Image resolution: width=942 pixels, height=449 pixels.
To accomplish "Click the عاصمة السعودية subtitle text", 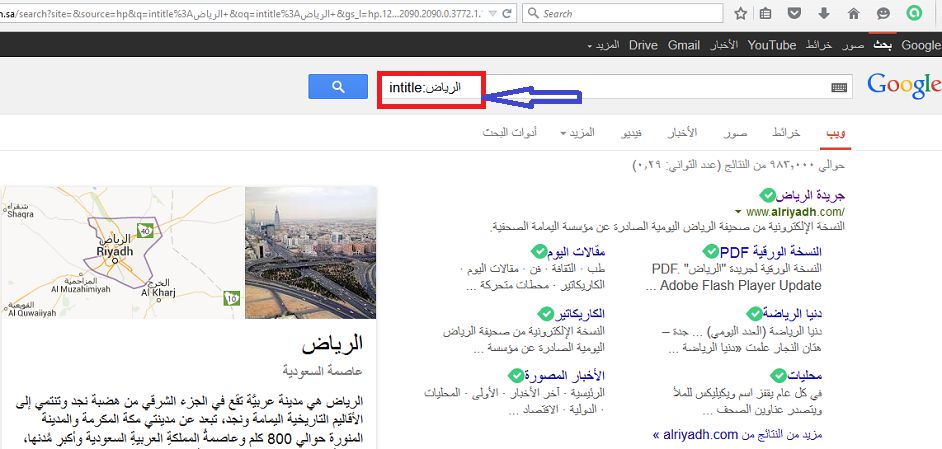I will pos(323,371).
